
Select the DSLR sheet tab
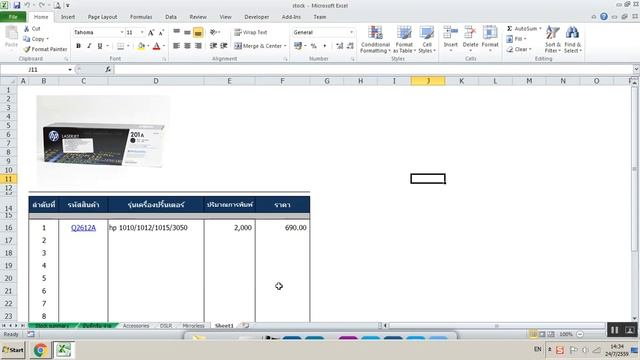click(166, 326)
